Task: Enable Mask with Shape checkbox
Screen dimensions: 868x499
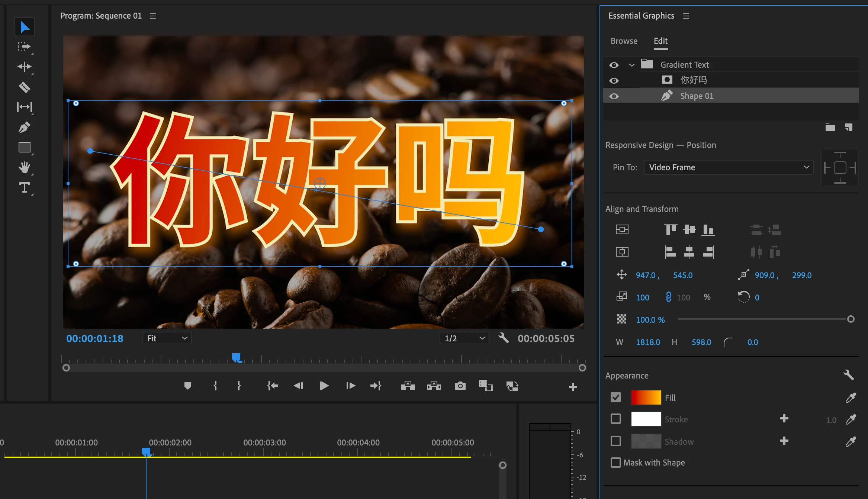Action: coord(616,463)
